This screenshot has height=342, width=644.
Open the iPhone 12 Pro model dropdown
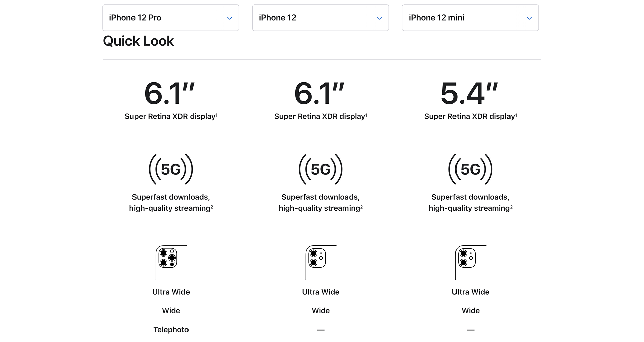(x=171, y=18)
